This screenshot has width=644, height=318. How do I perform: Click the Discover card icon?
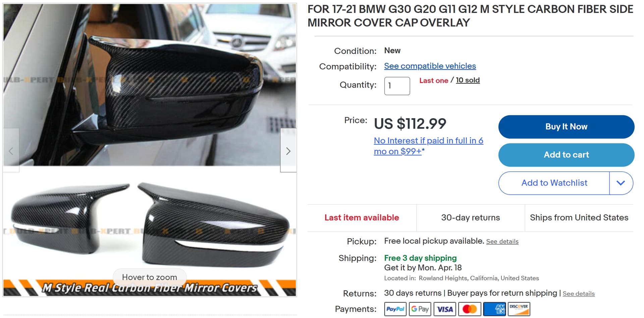[519, 309]
